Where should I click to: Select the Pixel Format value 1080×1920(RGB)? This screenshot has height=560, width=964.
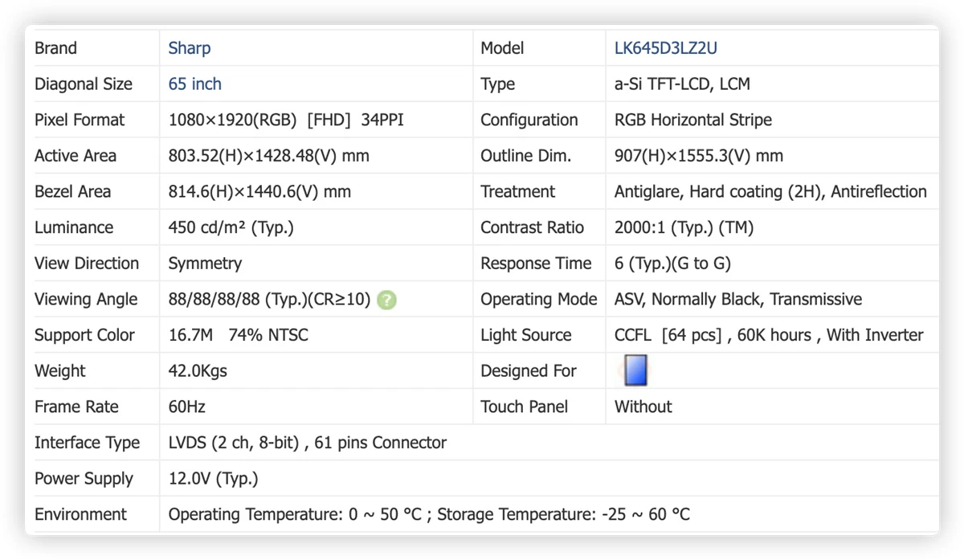click(233, 121)
